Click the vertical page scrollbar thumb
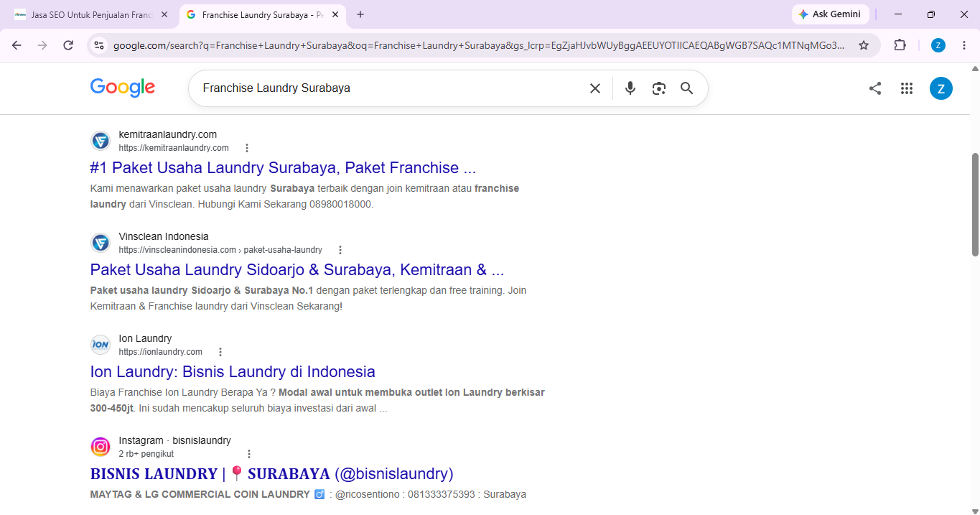Screen dimensions: 980x515 pyautogui.click(x=975, y=204)
